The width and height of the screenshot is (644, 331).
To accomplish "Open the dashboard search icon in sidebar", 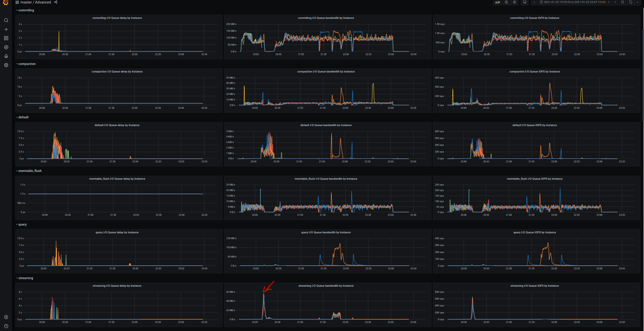I will point(6,20).
